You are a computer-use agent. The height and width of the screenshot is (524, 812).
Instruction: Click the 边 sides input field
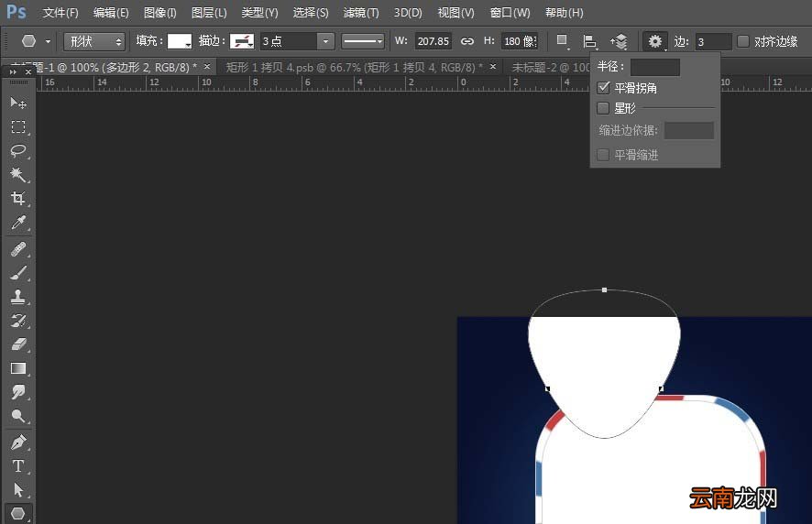[x=713, y=41]
